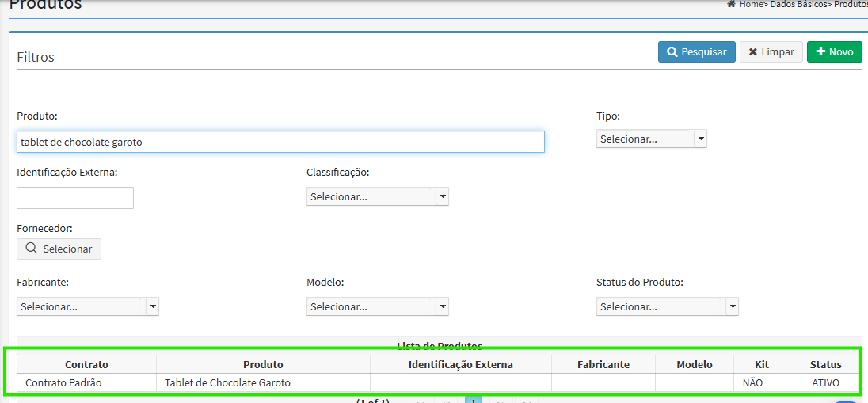Click the ATIVO status cell

(x=825, y=382)
